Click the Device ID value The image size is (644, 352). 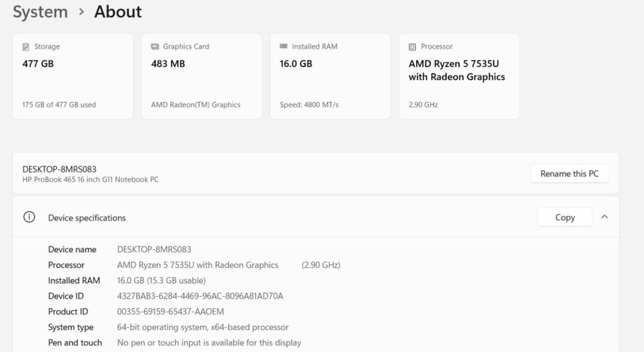click(200, 296)
